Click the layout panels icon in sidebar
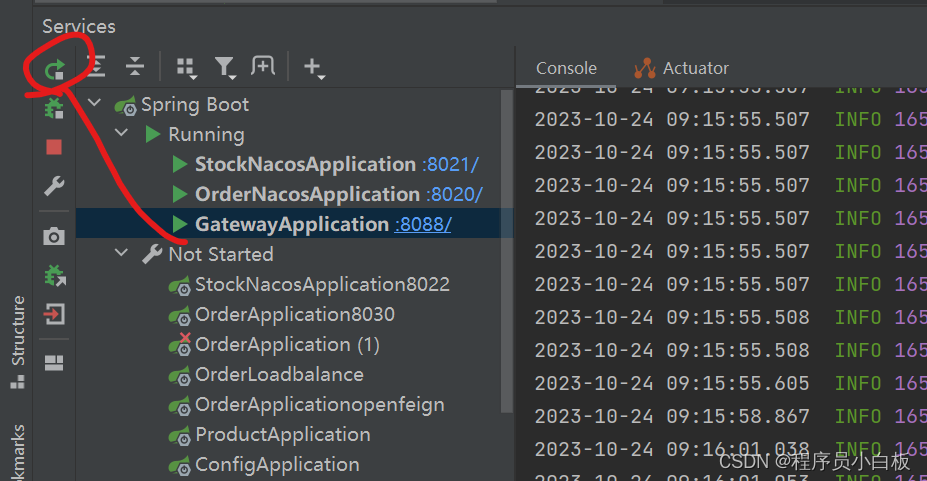The height and width of the screenshot is (481, 927). pyautogui.click(x=54, y=363)
